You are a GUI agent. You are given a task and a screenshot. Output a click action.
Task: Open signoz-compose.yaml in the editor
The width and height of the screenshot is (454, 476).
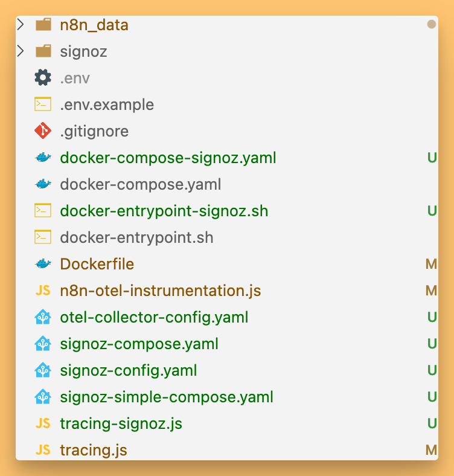[x=139, y=344]
